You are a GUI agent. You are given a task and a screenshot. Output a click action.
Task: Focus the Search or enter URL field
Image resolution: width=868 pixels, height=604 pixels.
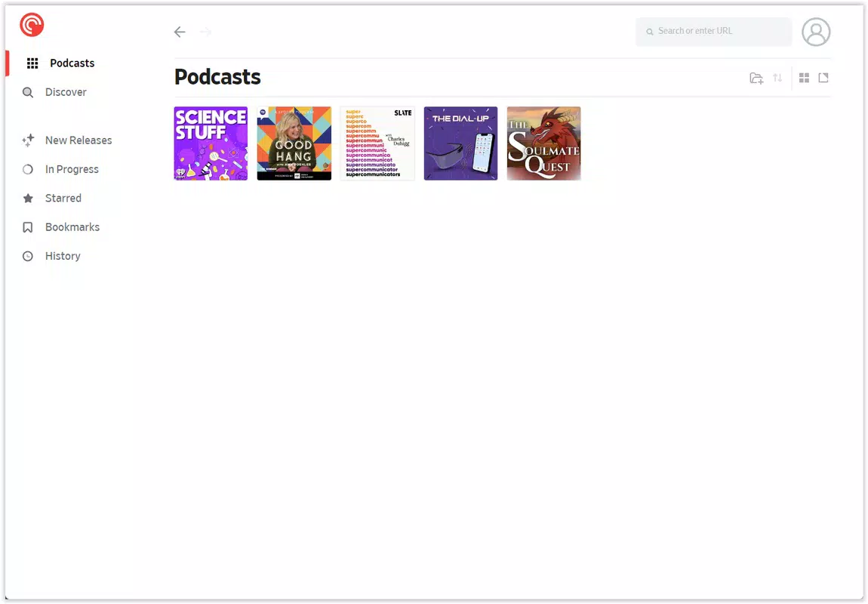click(713, 31)
